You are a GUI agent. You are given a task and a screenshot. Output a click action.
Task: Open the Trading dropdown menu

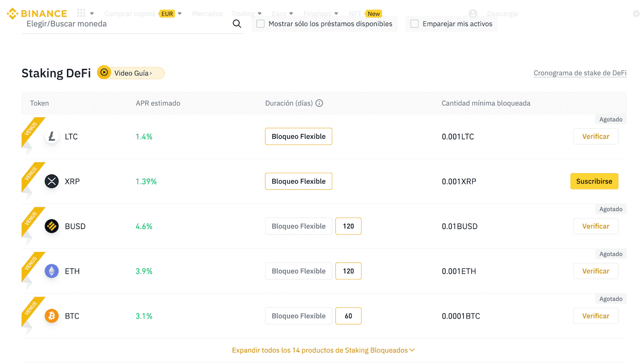click(247, 14)
